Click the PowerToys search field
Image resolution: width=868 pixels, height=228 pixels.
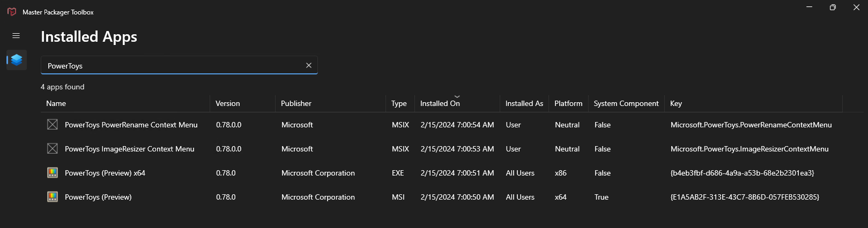tap(179, 65)
